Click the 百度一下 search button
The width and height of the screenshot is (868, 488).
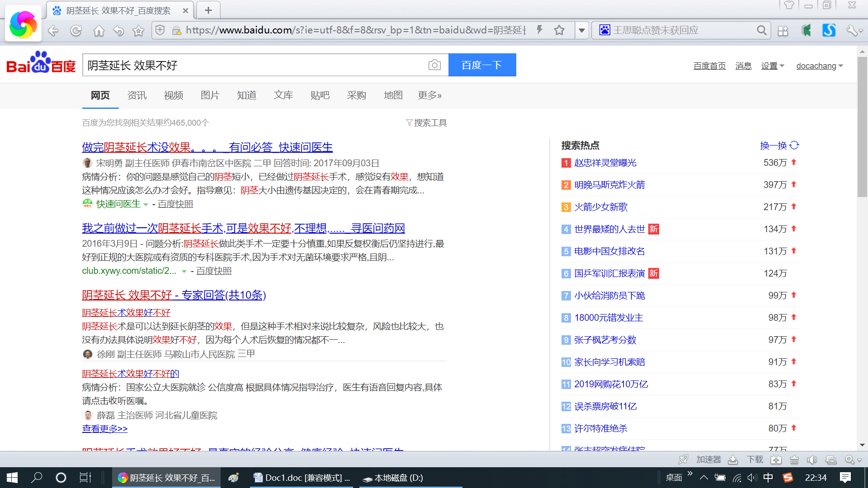click(x=482, y=65)
